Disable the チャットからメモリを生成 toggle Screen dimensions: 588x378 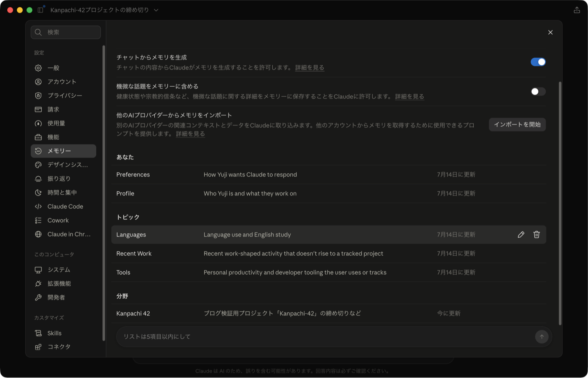pos(538,62)
